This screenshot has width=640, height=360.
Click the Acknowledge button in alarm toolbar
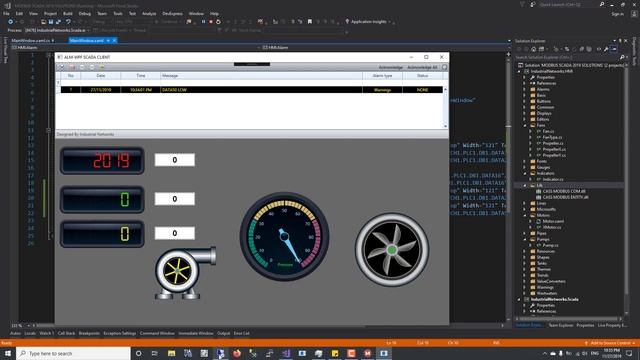click(x=391, y=67)
